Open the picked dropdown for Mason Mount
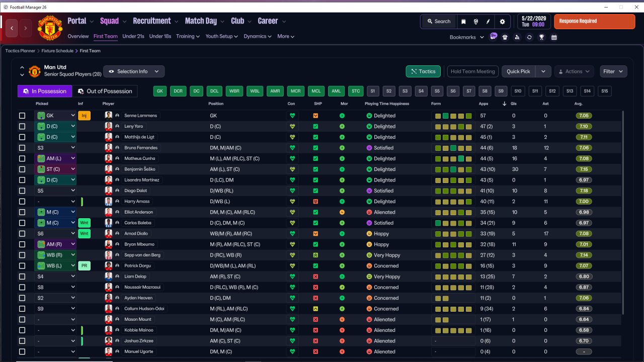 coord(55,320)
